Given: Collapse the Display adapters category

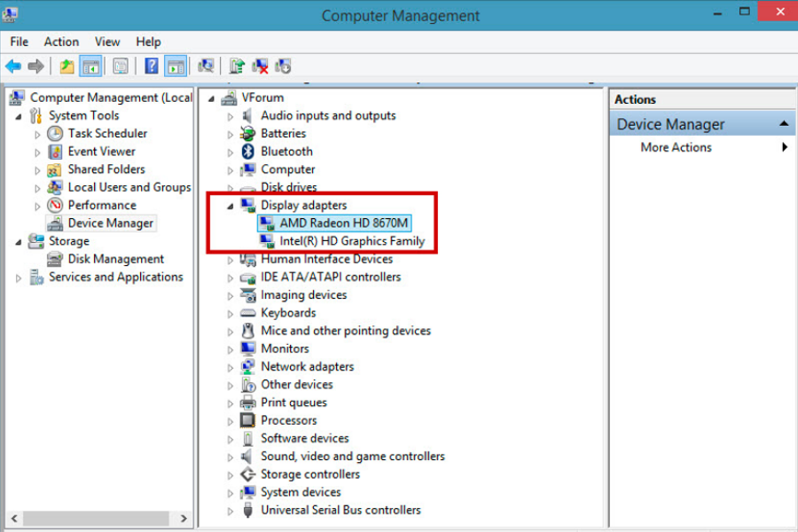Looking at the screenshot, I should pyautogui.click(x=231, y=206).
